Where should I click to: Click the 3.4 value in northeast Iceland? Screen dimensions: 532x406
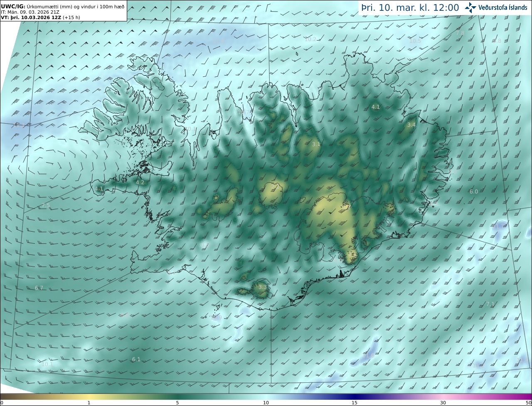coord(411,125)
